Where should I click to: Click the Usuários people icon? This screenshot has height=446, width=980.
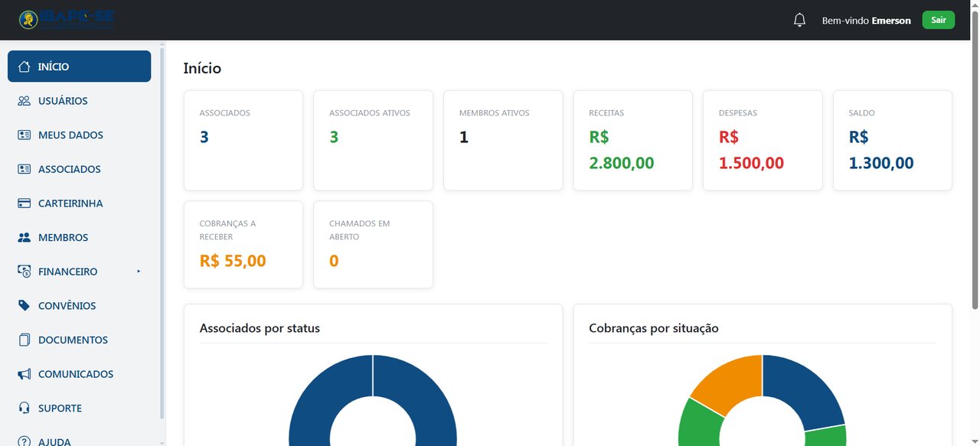(x=24, y=101)
